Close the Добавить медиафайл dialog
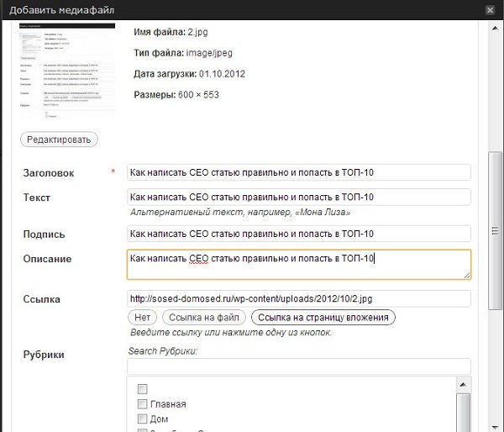 (490, 10)
